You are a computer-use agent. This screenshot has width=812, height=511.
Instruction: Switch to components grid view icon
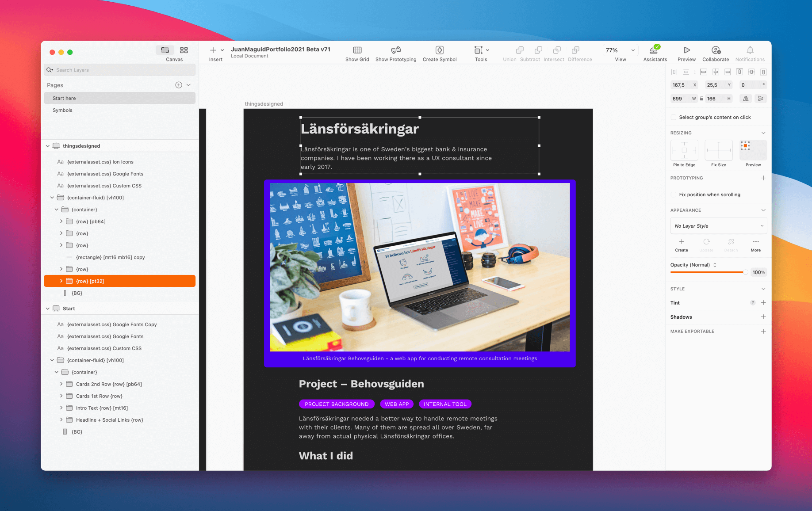[x=184, y=50]
